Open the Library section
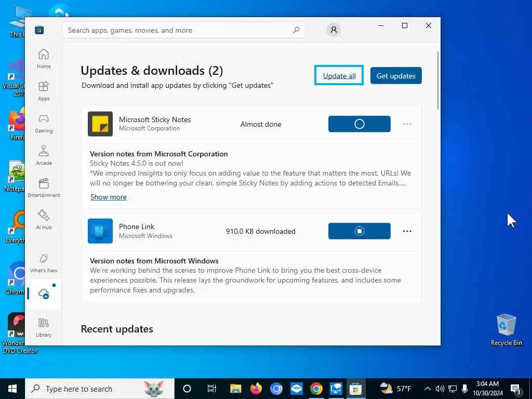 (x=44, y=327)
